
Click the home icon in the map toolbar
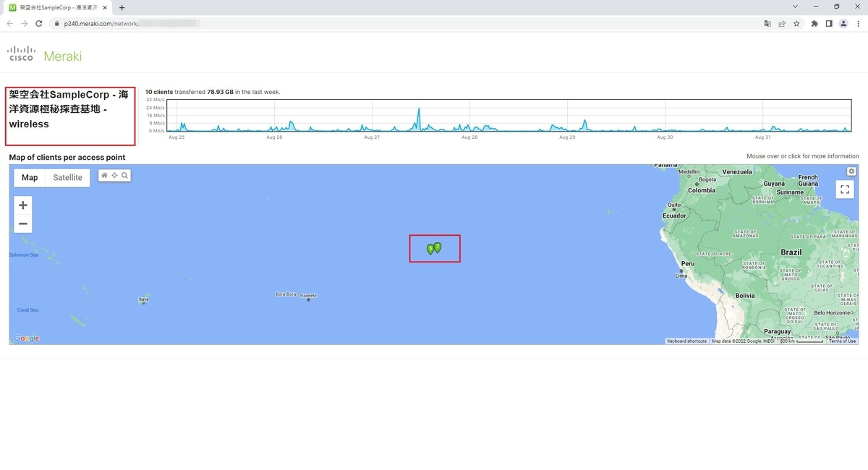coord(104,176)
